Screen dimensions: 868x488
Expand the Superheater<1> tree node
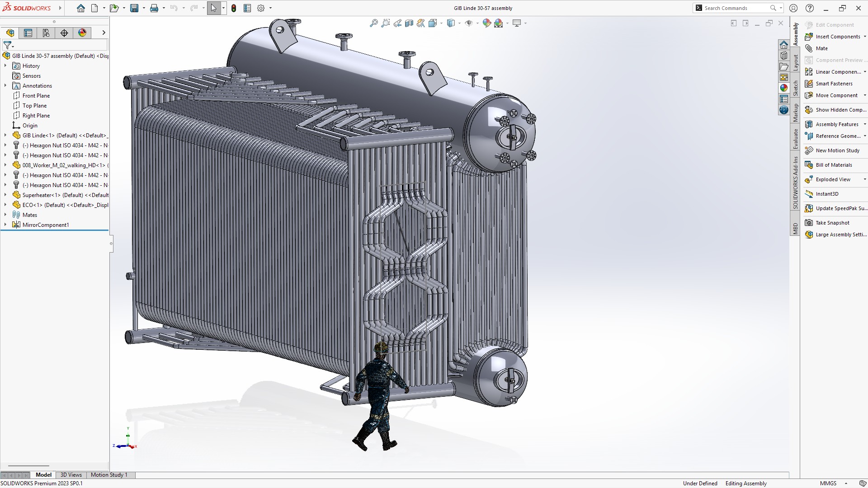pyautogui.click(x=5, y=195)
